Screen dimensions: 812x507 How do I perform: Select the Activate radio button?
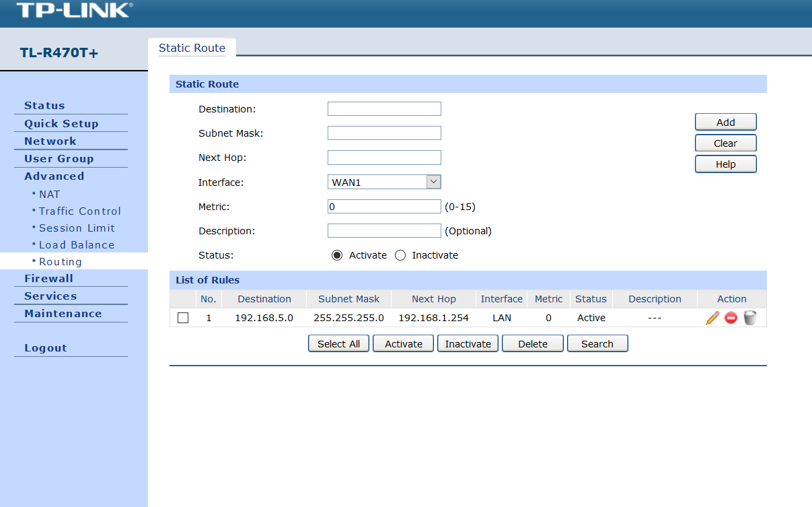pos(337,255)
